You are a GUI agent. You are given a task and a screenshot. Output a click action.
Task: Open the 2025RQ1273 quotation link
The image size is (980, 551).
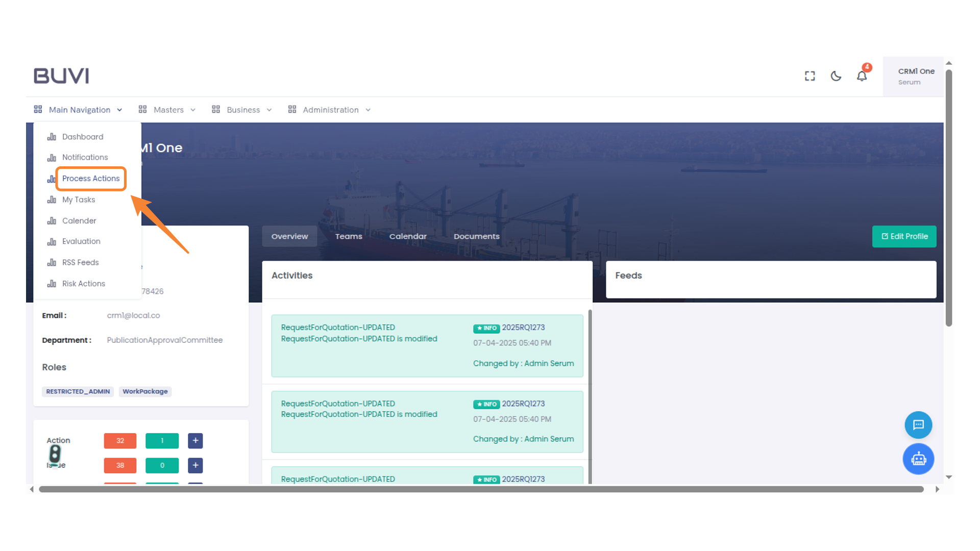click(x=524, y=327)
